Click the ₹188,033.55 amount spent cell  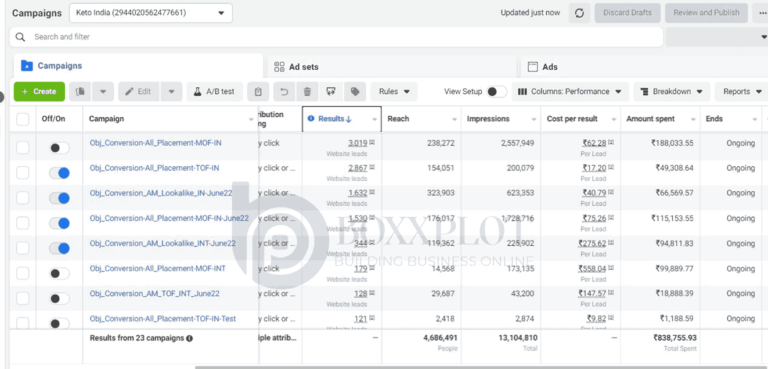click(672, 143)
